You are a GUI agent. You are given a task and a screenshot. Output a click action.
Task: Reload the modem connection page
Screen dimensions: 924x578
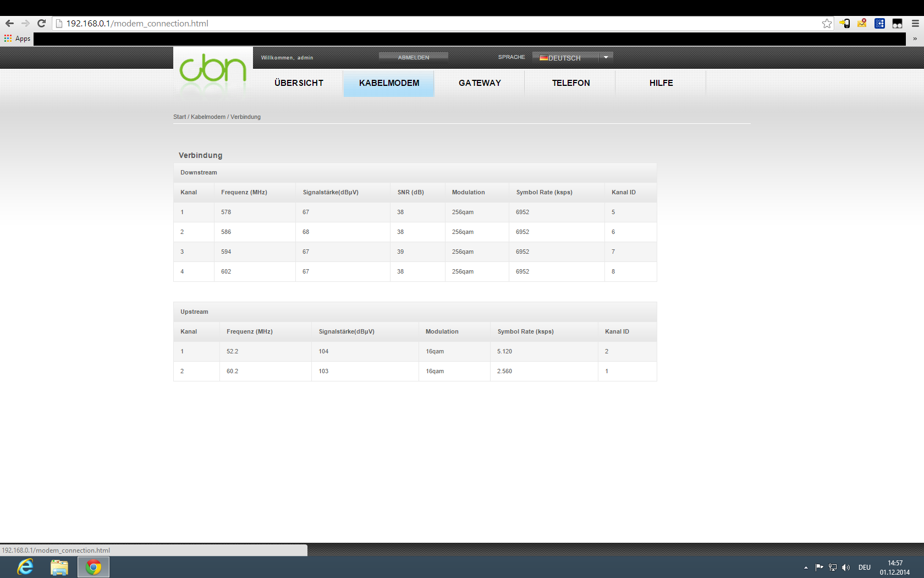tap(41, 23)
